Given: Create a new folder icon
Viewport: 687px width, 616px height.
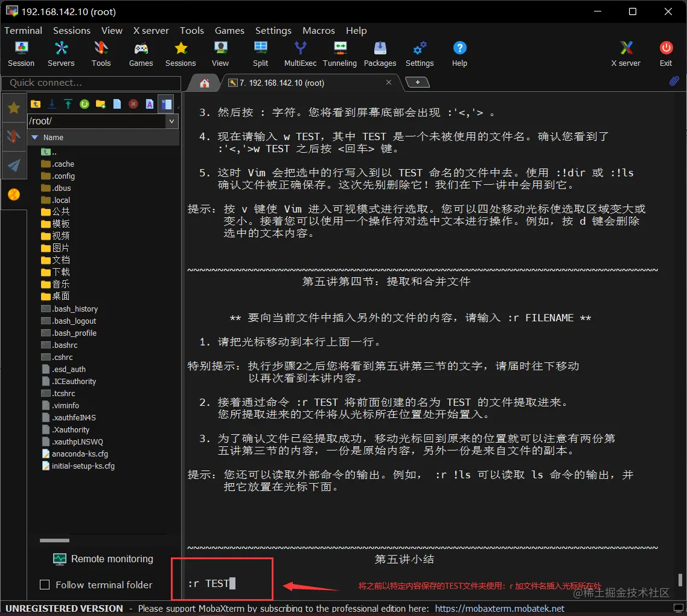Looking at the screenshot, I should [x=101, y=104].
